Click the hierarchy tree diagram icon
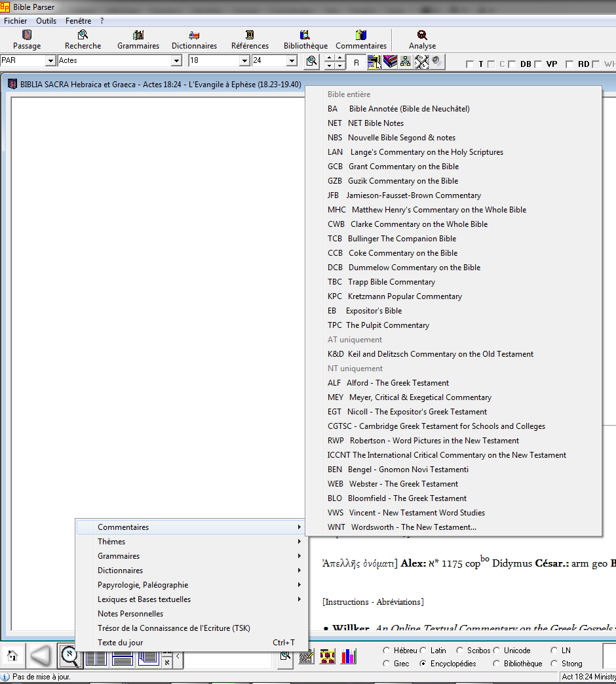616x684 pixels. 406,62
